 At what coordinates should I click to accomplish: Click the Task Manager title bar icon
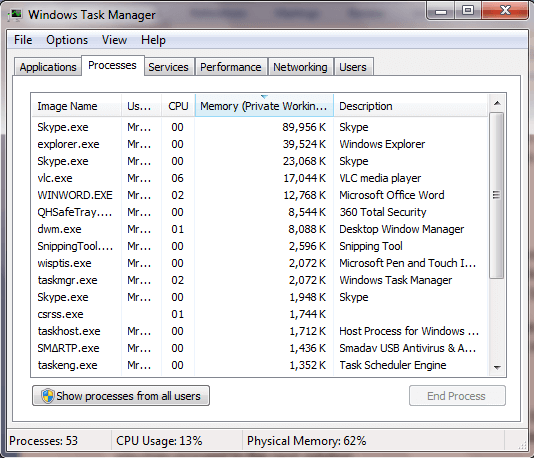click(15, 15)
